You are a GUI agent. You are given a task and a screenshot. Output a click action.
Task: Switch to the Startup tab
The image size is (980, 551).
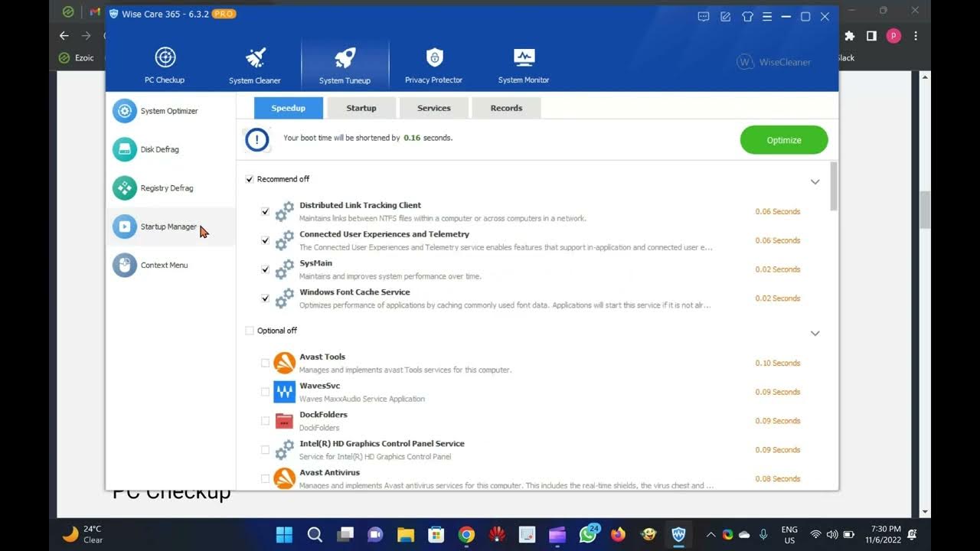click(361, 108)
